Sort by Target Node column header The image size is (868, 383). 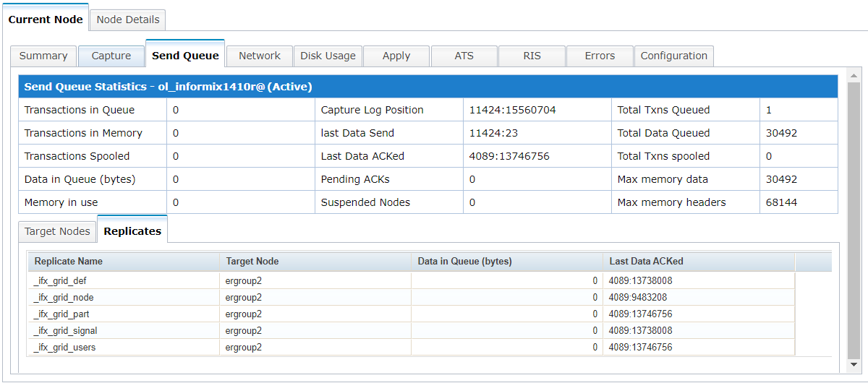pyautogui.click(x=315, y=262)
